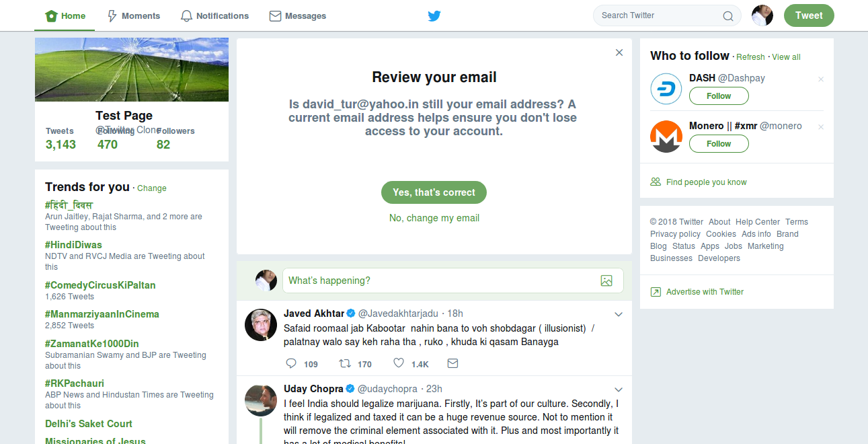Expand options on Javed Akhtar's tweet
Image resolution: width=868 pixels, height=444 pixels.
click(x=619, y=313)
